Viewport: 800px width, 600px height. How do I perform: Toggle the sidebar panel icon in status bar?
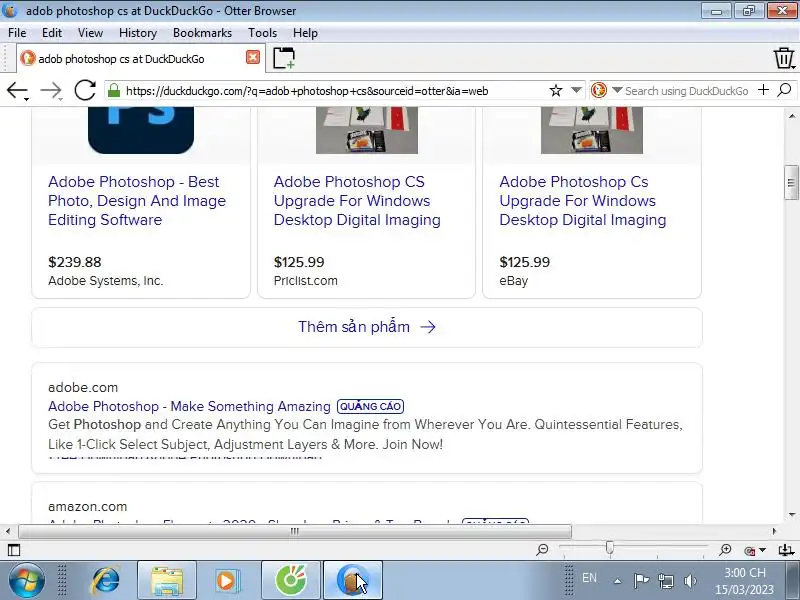(x=14, y=550)
